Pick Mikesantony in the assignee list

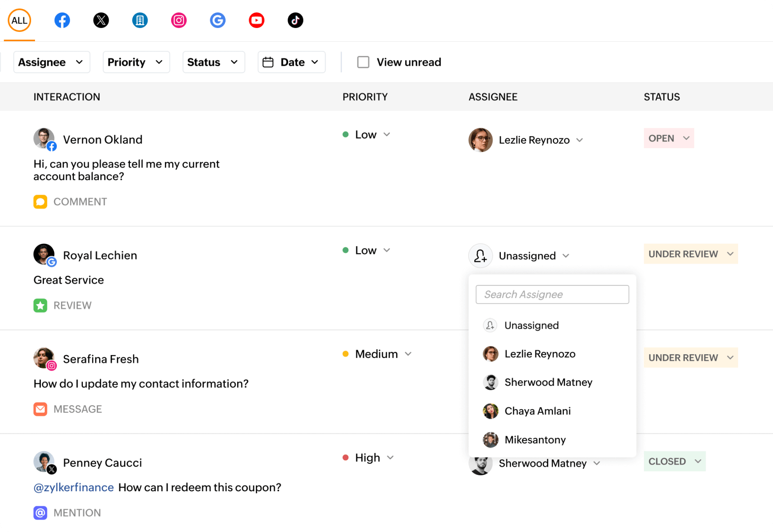[x=535, y=440]
